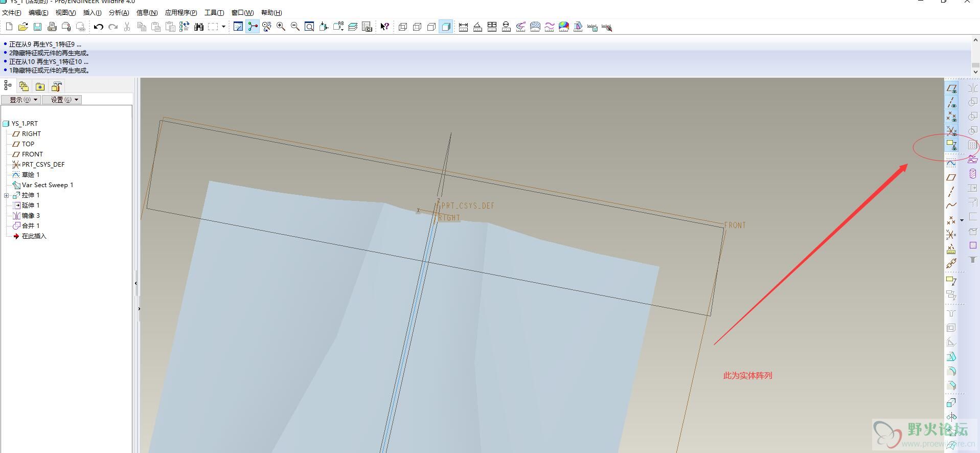The image size is (980, 453).
Task: Click the Extrude tool icon
Action: click(951, 403)
